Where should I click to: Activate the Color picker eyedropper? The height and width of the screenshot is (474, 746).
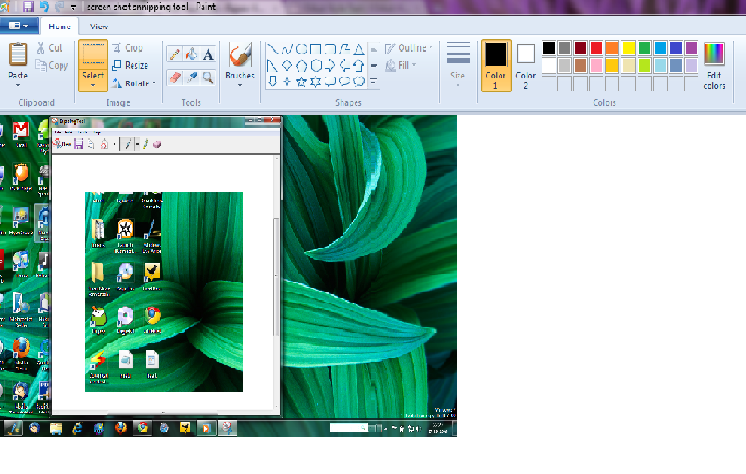pyautogui.click(x=191, y=76)
